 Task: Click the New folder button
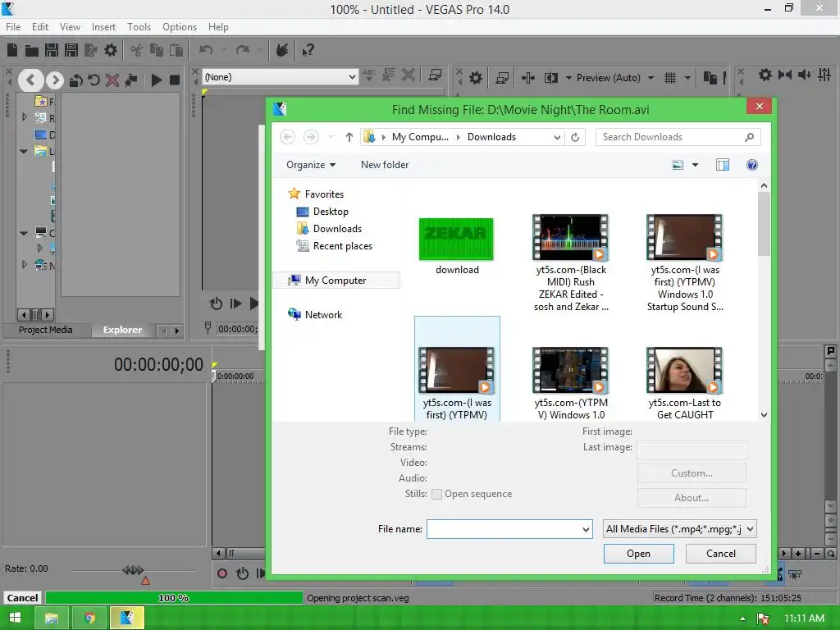tap(385, 165)
